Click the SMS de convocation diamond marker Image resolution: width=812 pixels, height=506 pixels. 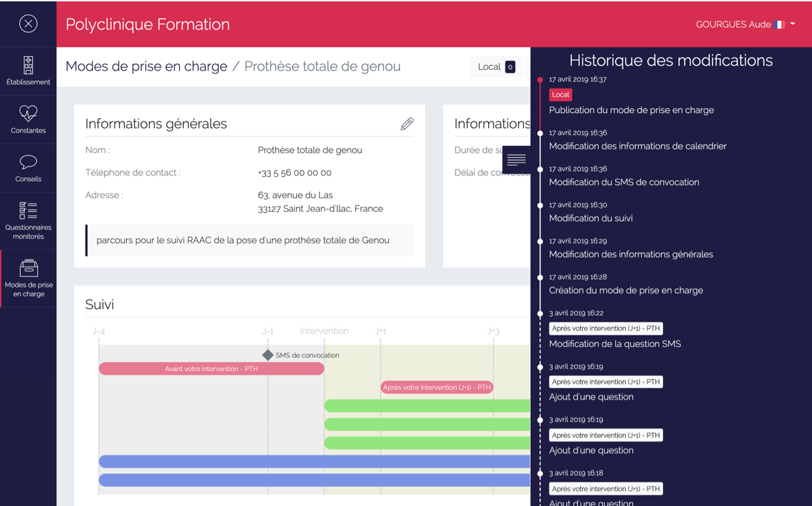[x=268, y=354]
